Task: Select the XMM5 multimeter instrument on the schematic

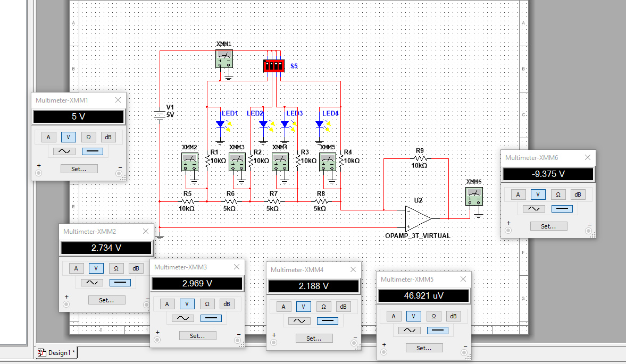Action: [328, 162]
